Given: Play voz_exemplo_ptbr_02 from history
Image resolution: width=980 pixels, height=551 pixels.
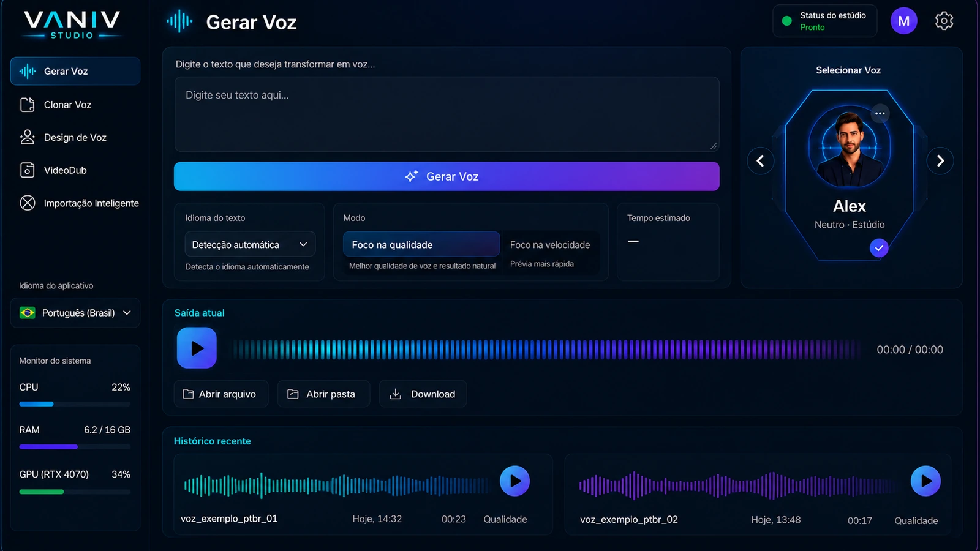Looking at the screenshot, I should [925, 481].
